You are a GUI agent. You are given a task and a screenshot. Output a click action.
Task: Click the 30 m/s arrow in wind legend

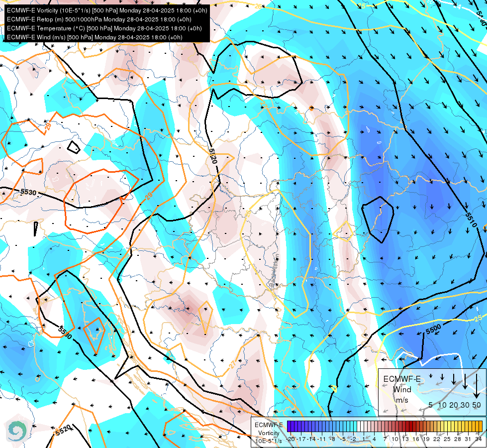coord(465,381)
